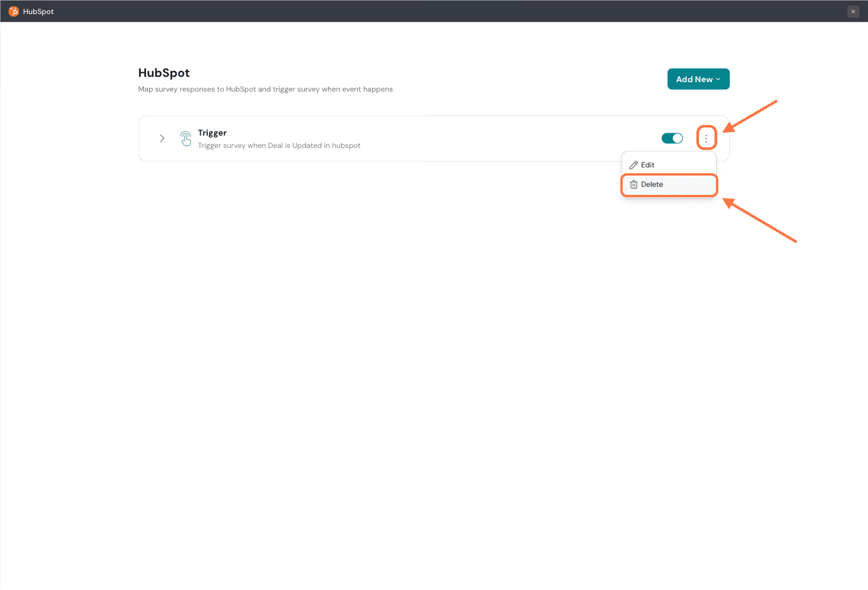Open the three-dot options menu for Trigger
Screen dimensions: 868x590
[706, 139]
